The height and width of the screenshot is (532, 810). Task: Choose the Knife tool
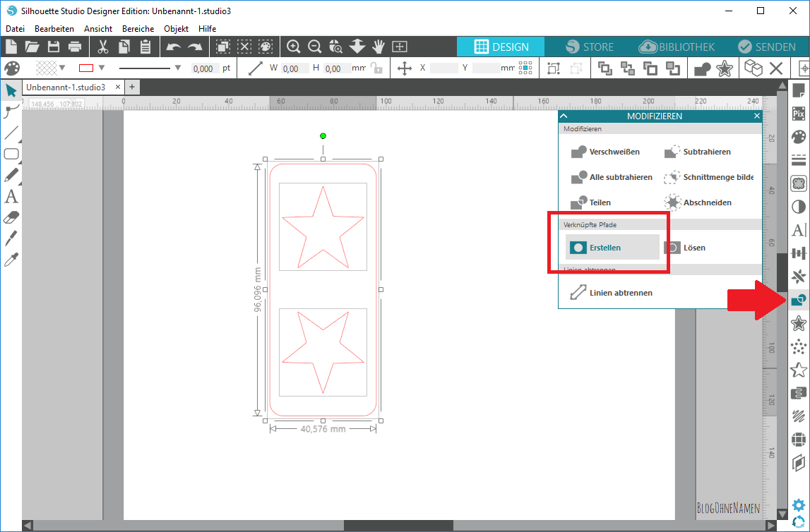coord(11,238)
